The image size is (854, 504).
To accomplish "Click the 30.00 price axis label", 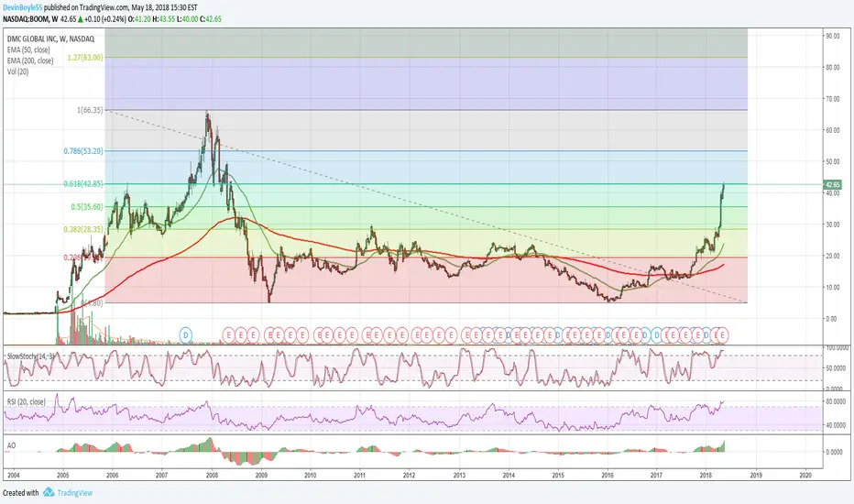I will pyautogui.click(x=833, y=225).
